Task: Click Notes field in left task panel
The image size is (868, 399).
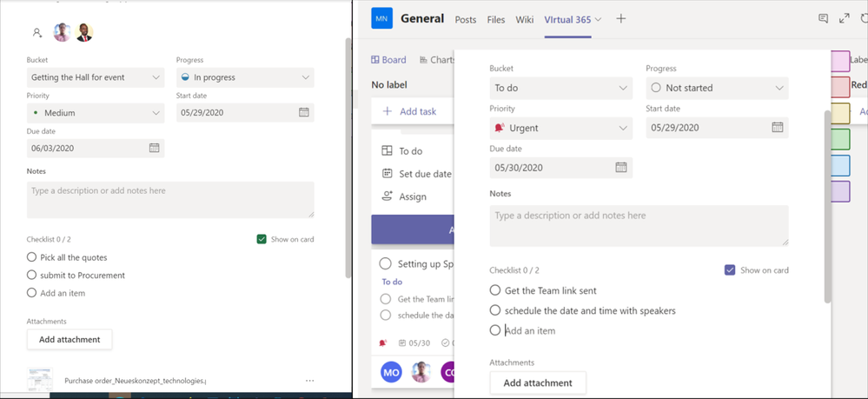Action: click(170, 200)
